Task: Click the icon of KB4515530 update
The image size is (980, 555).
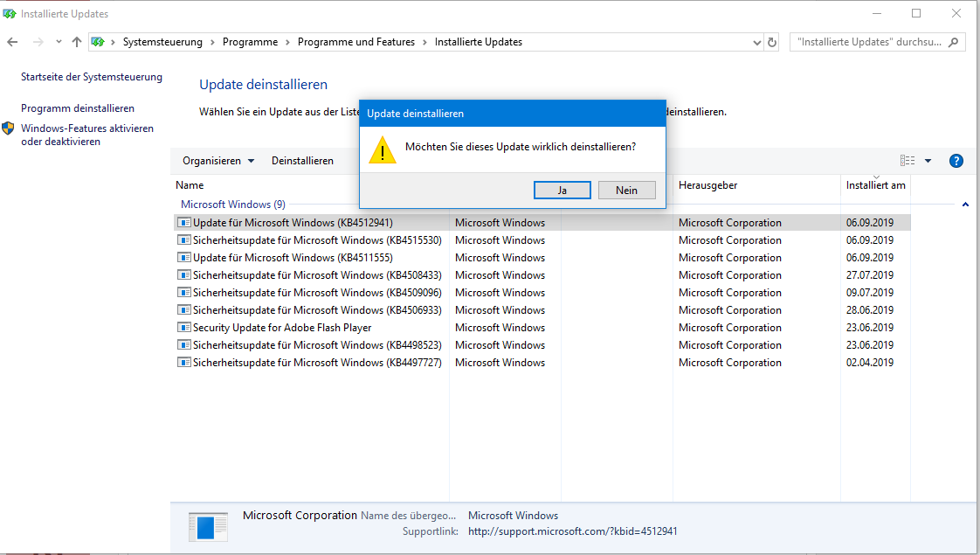Action: pos(183,240)
